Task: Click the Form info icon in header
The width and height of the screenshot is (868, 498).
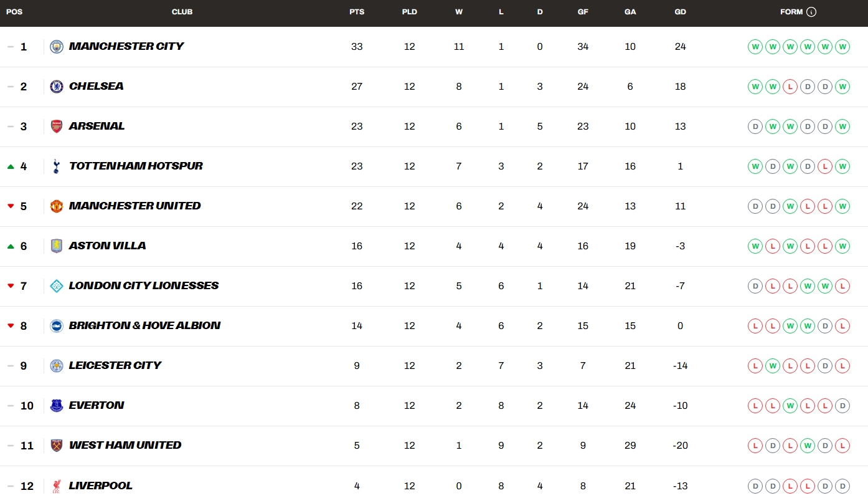Action: [x=811, y=12]
